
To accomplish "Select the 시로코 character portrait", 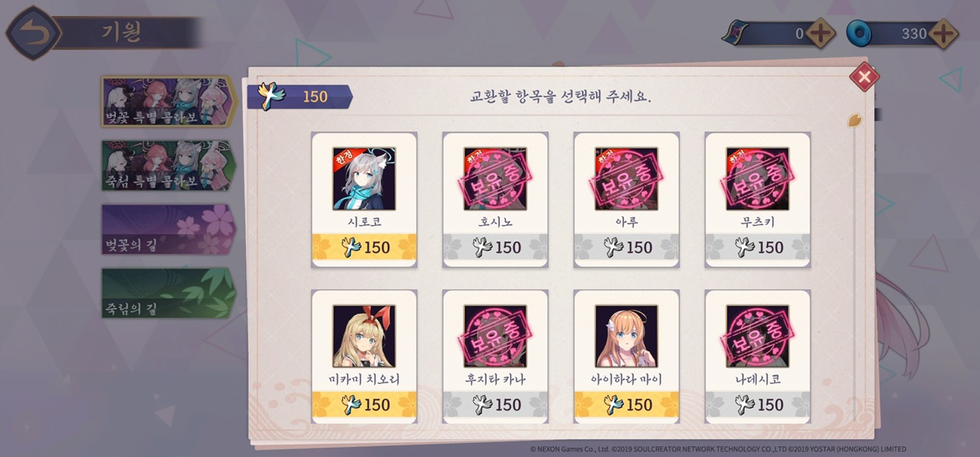I will point(364,178).
